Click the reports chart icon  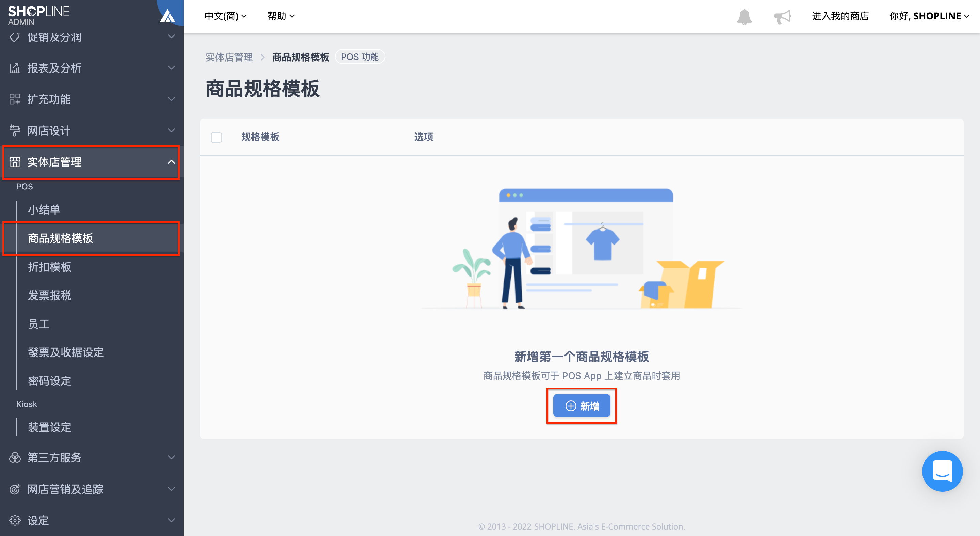[14, 68]
